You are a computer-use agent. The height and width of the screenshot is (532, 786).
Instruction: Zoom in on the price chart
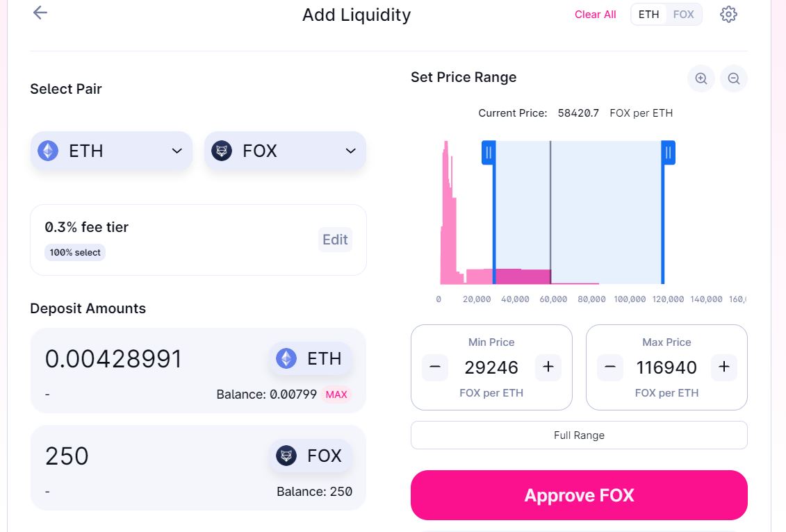point(701,78)
